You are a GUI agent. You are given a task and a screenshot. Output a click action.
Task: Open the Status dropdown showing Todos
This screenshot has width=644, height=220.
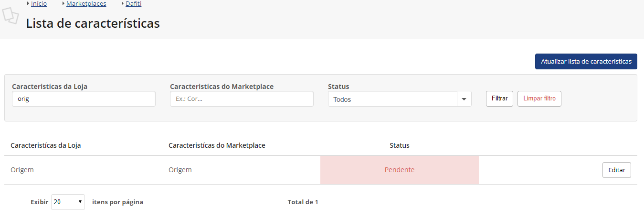[392, 99]
